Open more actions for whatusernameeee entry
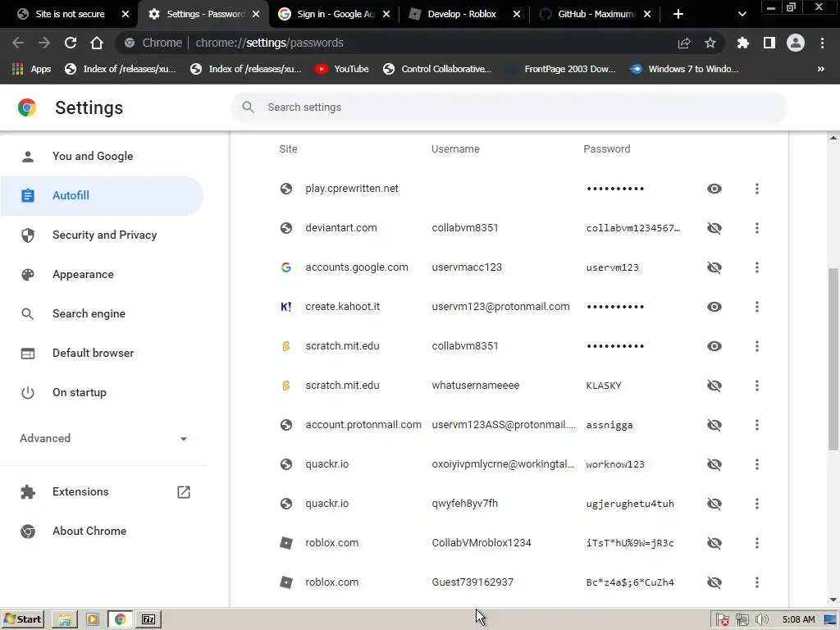This screenshot has width=840, height=630. click(x=757, y=386)
